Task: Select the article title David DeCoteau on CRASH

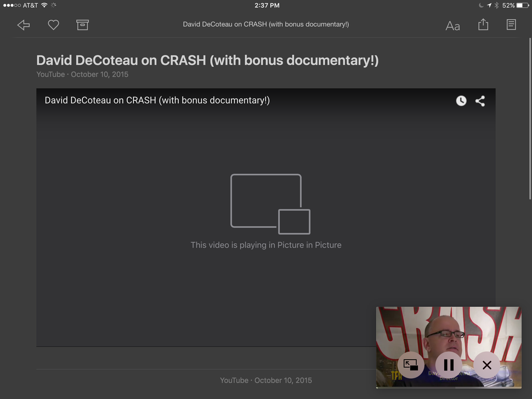Action: click(x=207, y=60)
